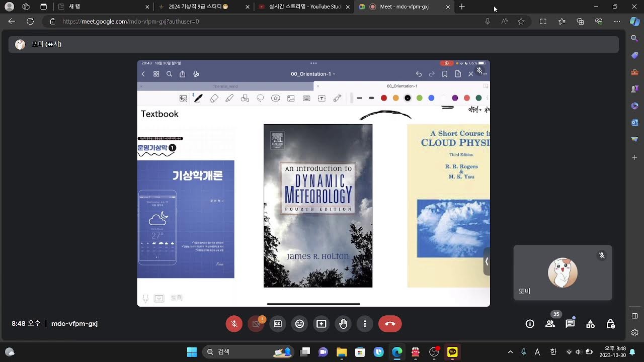Open the chat panel icon
Image resolution: width=644 pixels, height=362 pixels.
point(570,324)
